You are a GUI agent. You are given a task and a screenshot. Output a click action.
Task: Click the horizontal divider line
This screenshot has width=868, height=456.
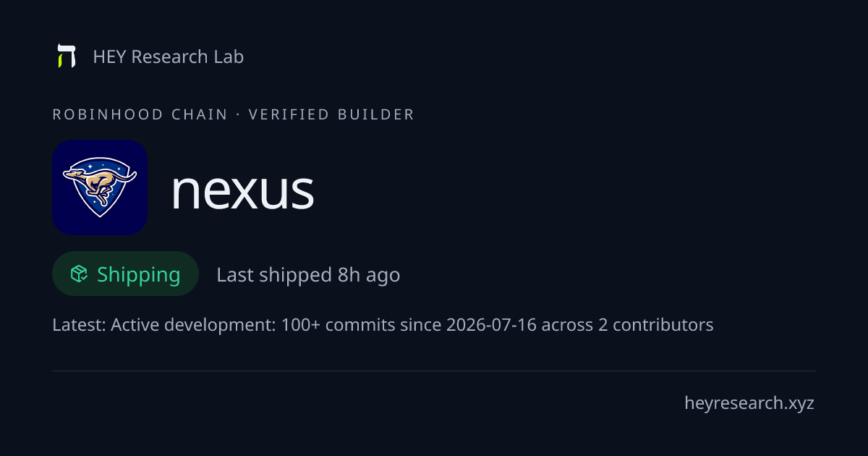pos(434,371)
